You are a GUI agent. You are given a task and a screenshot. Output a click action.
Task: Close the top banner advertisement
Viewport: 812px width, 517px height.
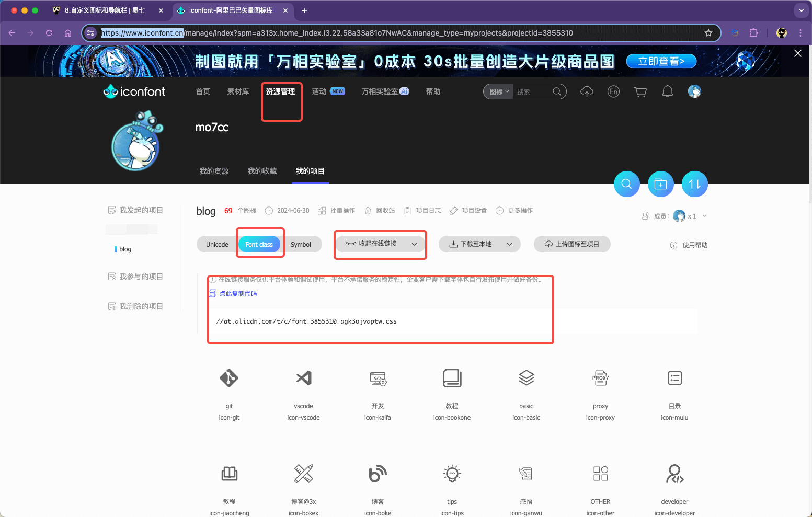(798, 53)
